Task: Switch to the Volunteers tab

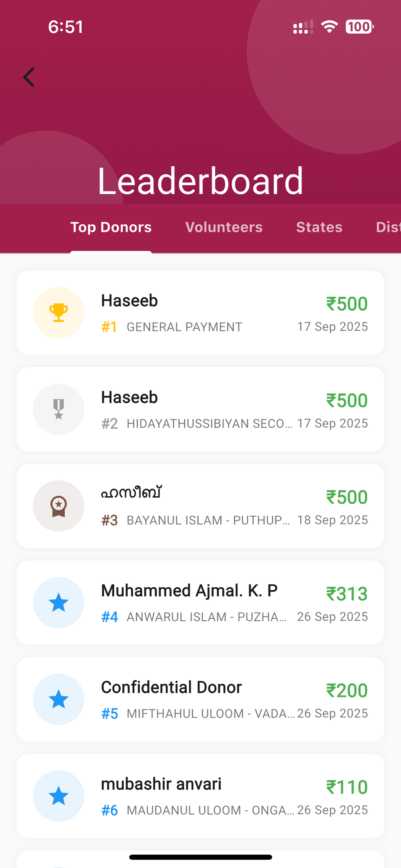Action: pyautogui.click(x=224, y=227)
